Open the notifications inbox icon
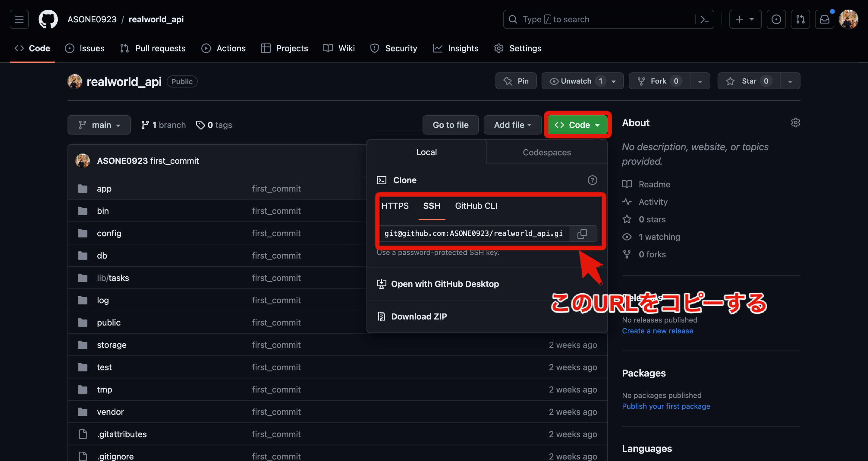 (x=824, y=20)
